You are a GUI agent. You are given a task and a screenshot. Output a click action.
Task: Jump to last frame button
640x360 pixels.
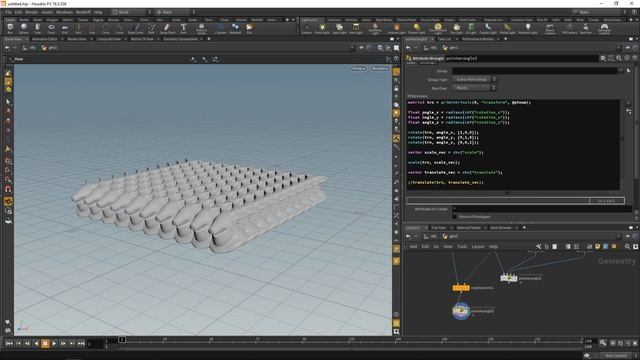(81, 344)
